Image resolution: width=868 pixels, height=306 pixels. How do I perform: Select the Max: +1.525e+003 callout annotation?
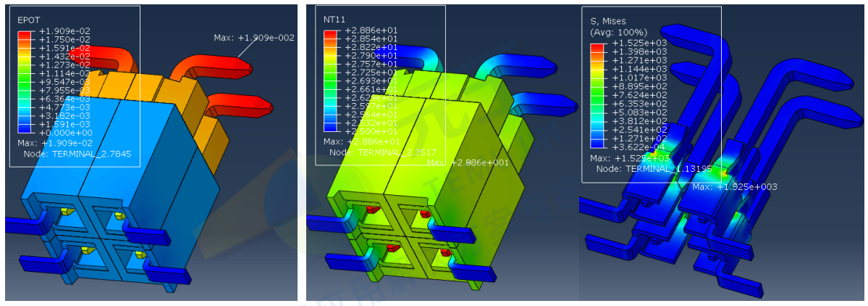[x=734, y=187]
